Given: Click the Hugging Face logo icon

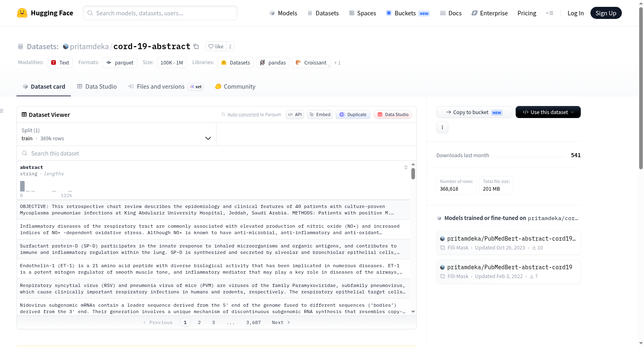Looking at the screenshot, I should point(22,13).
